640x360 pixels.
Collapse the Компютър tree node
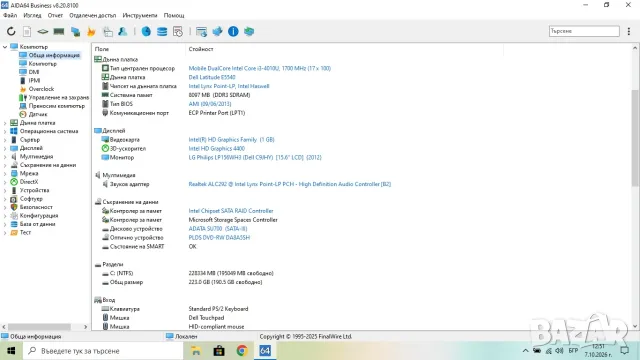point(5,47)
